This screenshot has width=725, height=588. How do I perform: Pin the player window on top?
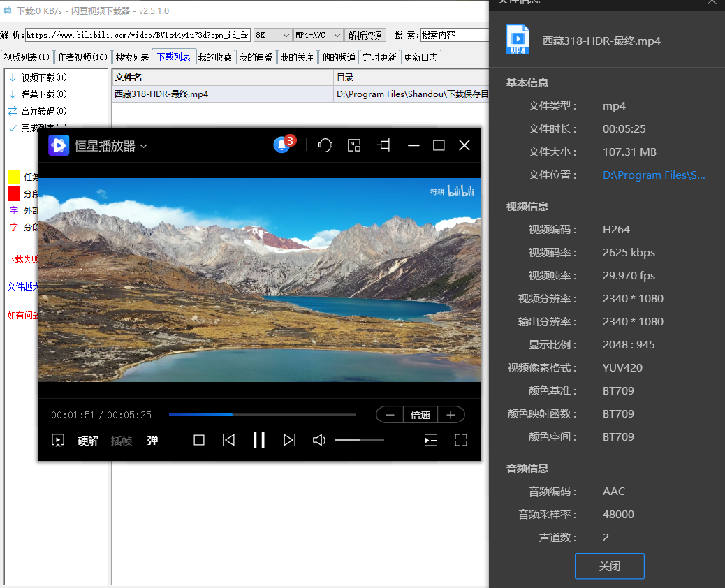[x=383, y=145]
